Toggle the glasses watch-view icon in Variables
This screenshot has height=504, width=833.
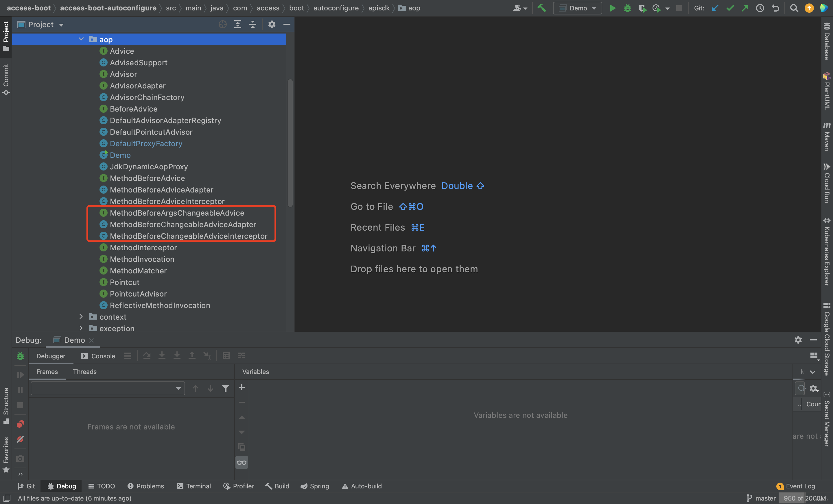pos(242,462)
